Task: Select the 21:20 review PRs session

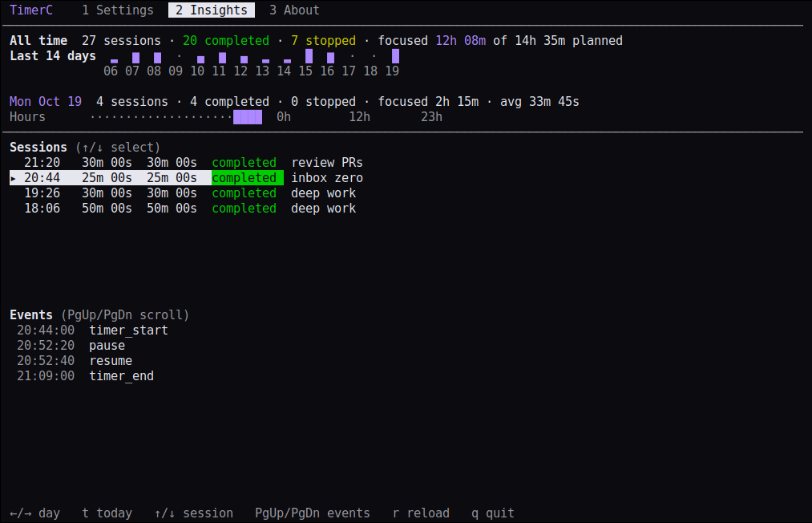Action: [187, 162]
